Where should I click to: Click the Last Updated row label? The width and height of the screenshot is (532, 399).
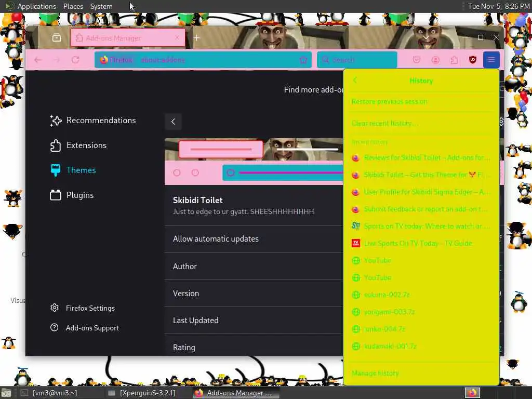point(196,321)
